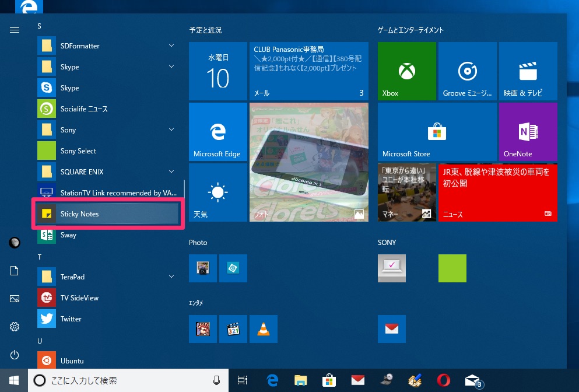Open the OneNote tile
Screen dimensions: 579x392
528,131
